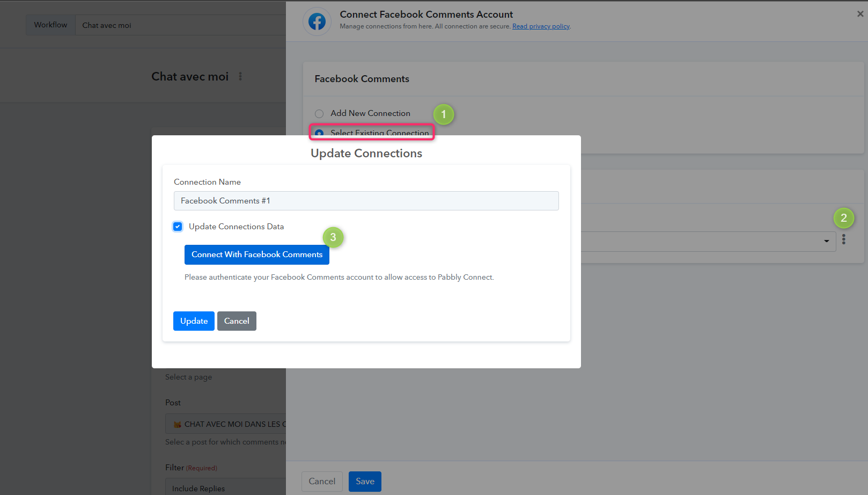The width and height of the screenshot is (868, 495).
Task: Open the workflow options menu next to Chat avec moi
Action: coord(240,76)
